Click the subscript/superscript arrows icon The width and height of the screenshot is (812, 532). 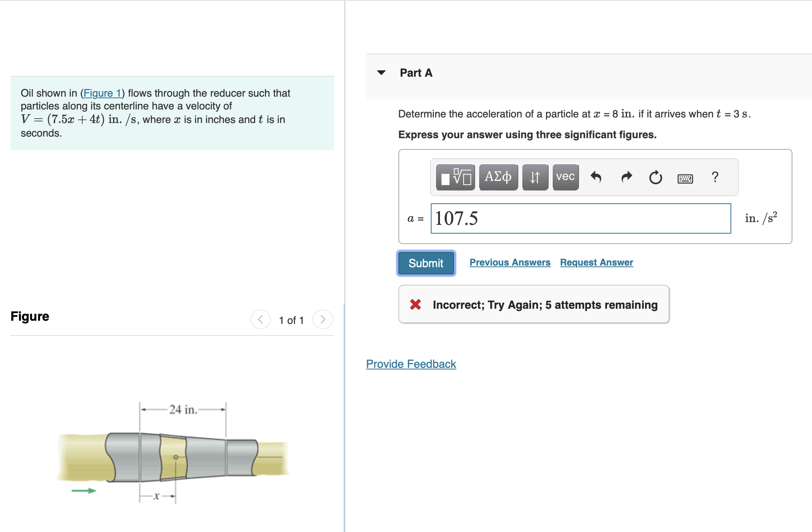(x=535, y=177)
